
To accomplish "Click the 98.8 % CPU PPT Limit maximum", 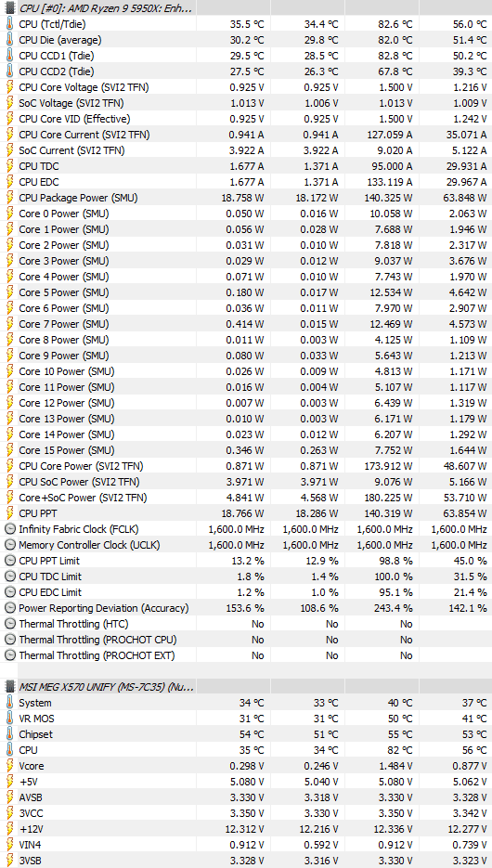I will pos(395,560).
